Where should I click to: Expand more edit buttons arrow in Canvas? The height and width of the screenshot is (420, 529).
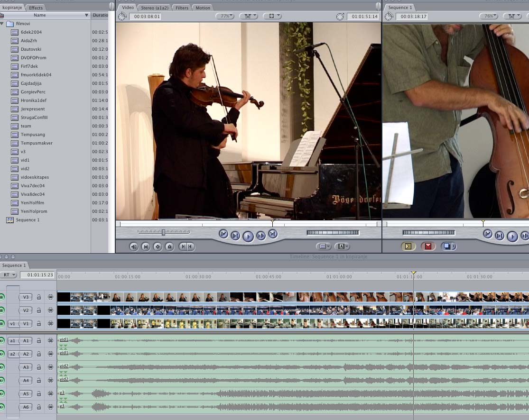coord(454,247)
